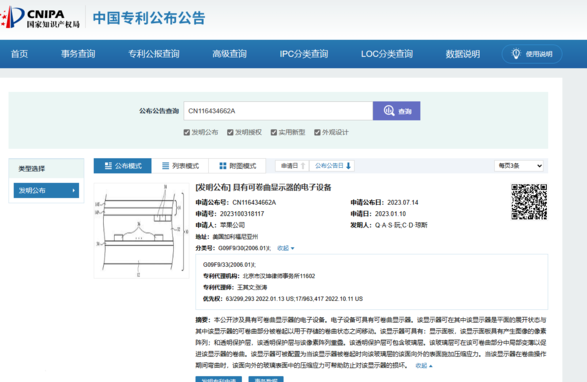Screen dimensions: 587x382
Task: Select applicant 苹果公司 text
Action: pos(232,225)
